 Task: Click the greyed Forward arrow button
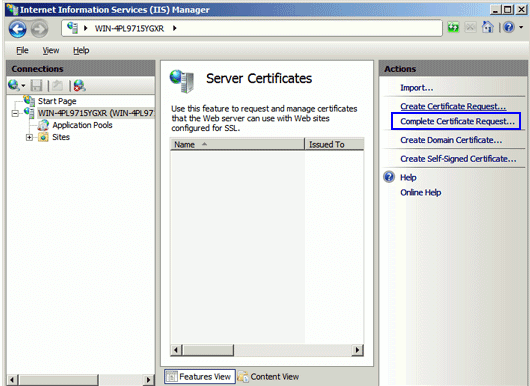[40, 29]
